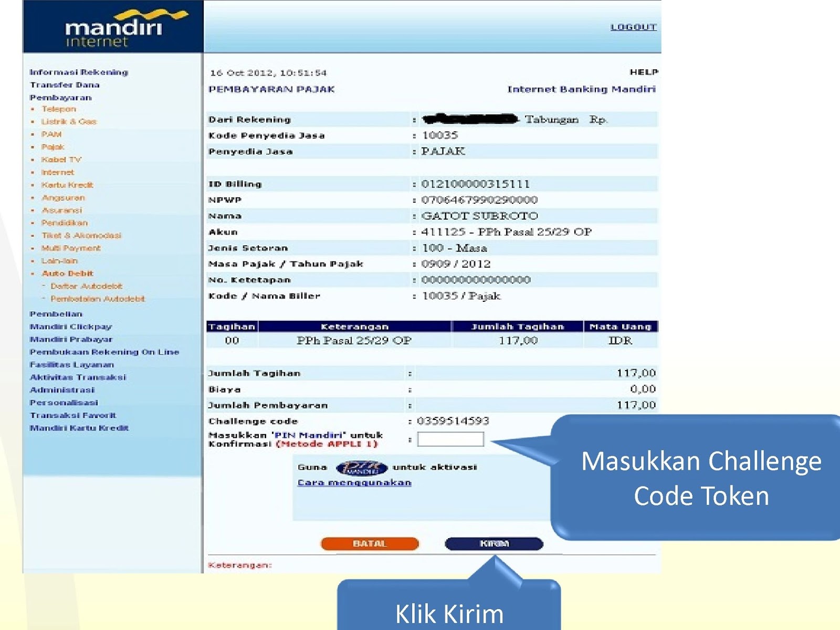Open Informasi Rekening menu
This screenshot has height=630, width=840.
(79, 72)
